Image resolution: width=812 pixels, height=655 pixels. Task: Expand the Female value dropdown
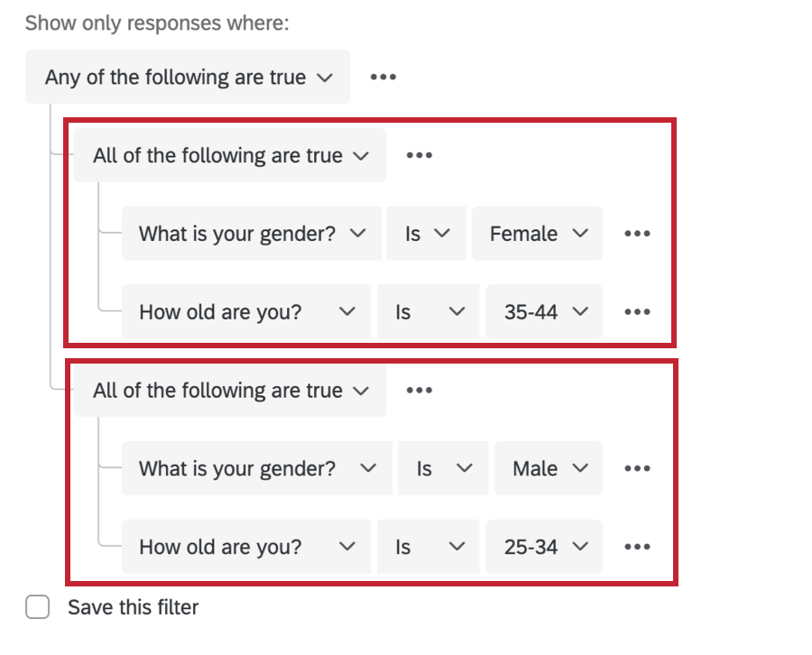537,233
